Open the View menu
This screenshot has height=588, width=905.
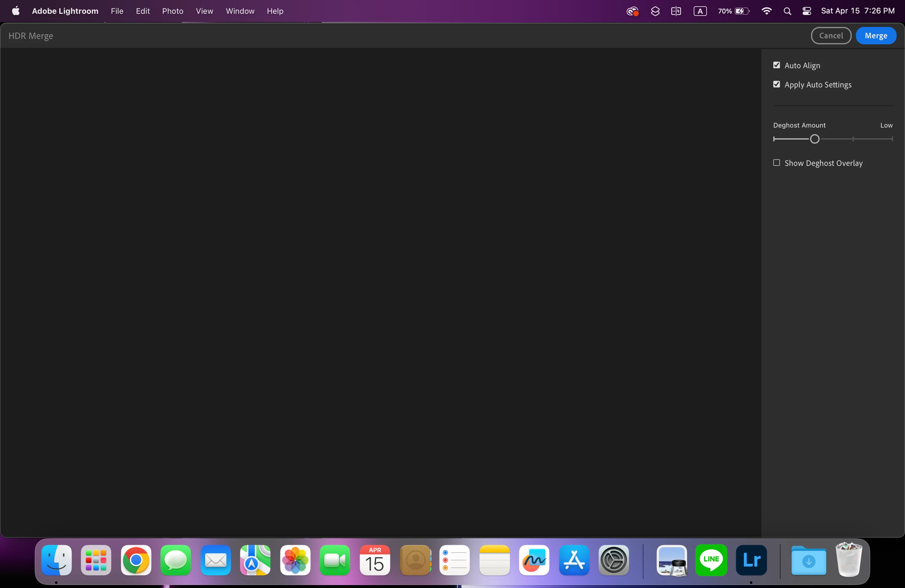click(x=204, y=11)
